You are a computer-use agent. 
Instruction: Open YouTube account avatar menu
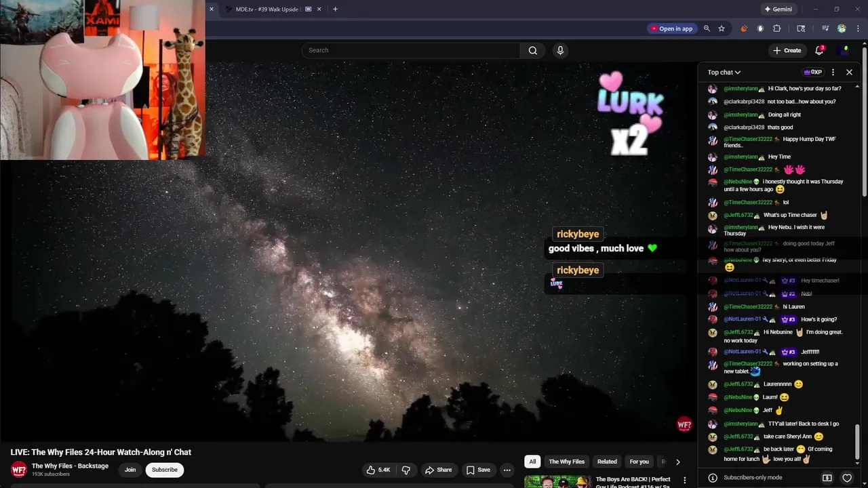pos(844,50)
